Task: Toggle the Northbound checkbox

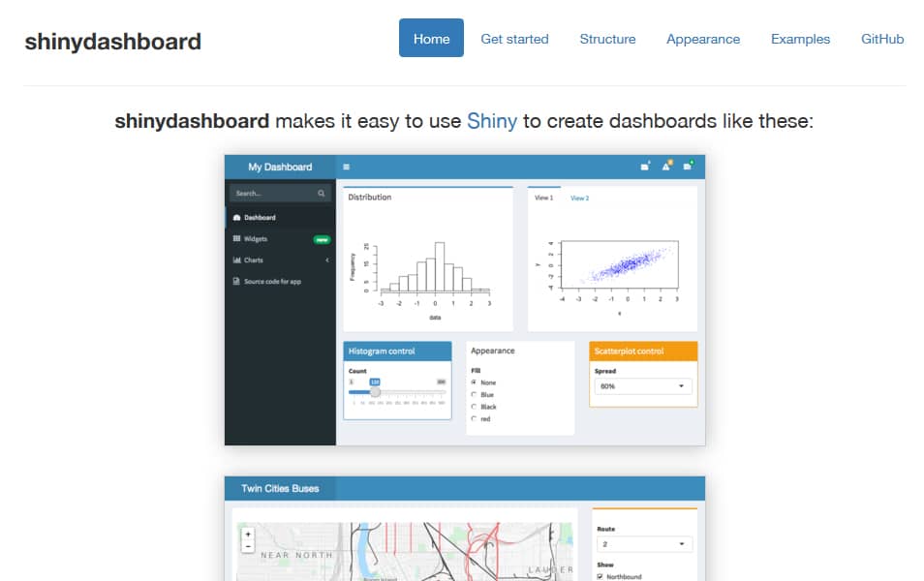Action: (601, 576)
